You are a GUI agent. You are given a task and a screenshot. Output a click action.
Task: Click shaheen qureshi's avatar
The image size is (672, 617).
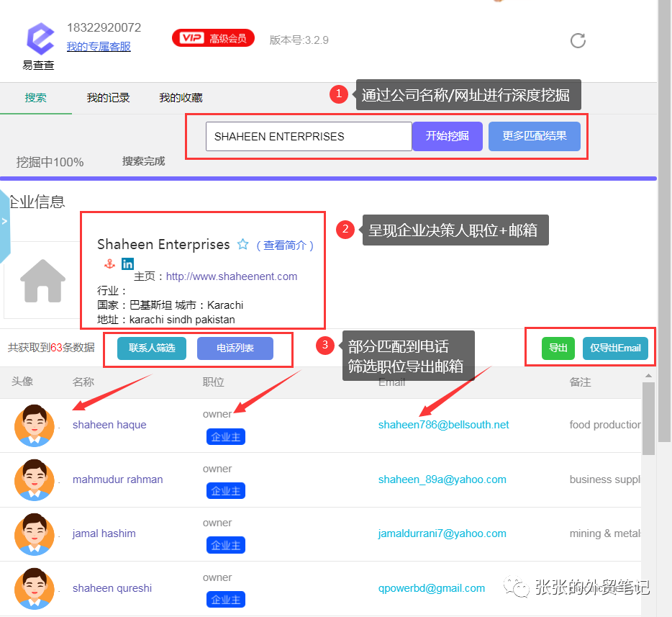35,589
